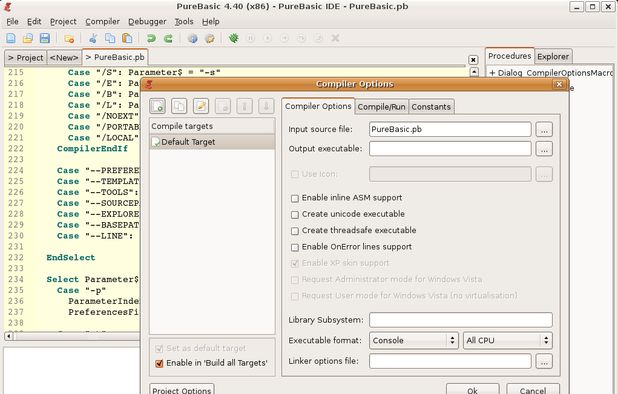Undo the last edit with green arrow
Viewport: 618px width, 394px height.
(151, 38)
